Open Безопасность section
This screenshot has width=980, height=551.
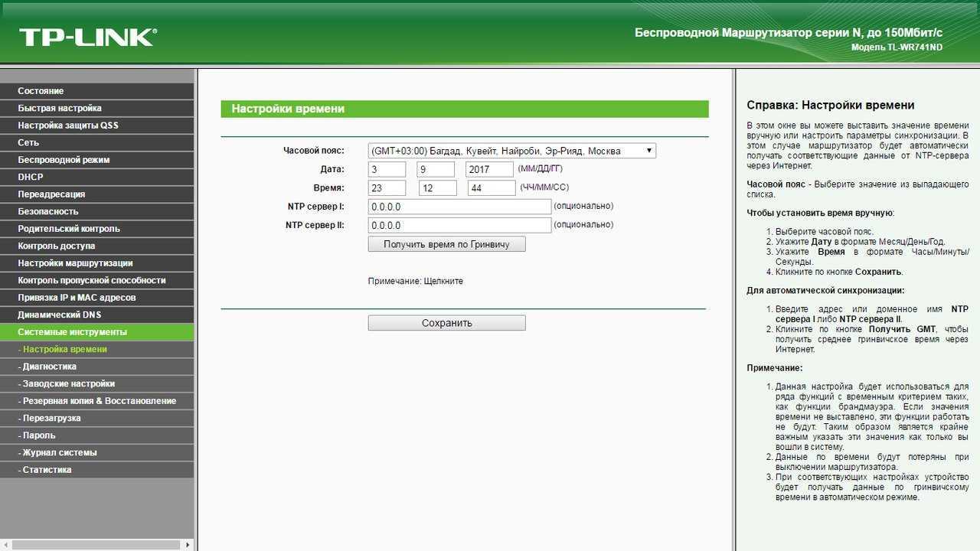point(96,211)
